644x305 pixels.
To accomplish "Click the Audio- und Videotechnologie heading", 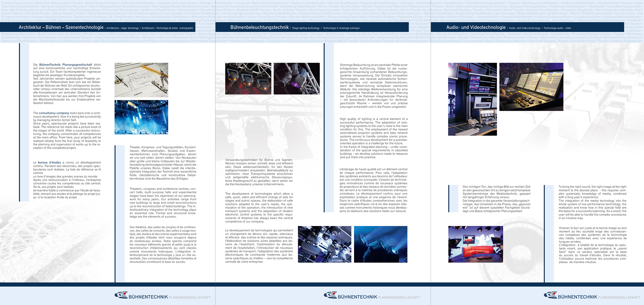I will pos(476,28).
